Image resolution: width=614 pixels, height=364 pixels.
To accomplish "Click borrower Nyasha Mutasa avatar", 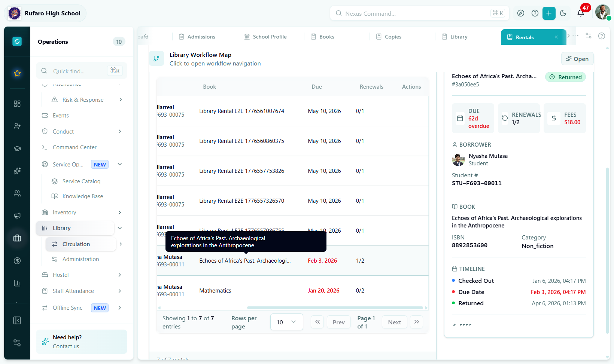I will pos(458,160).
